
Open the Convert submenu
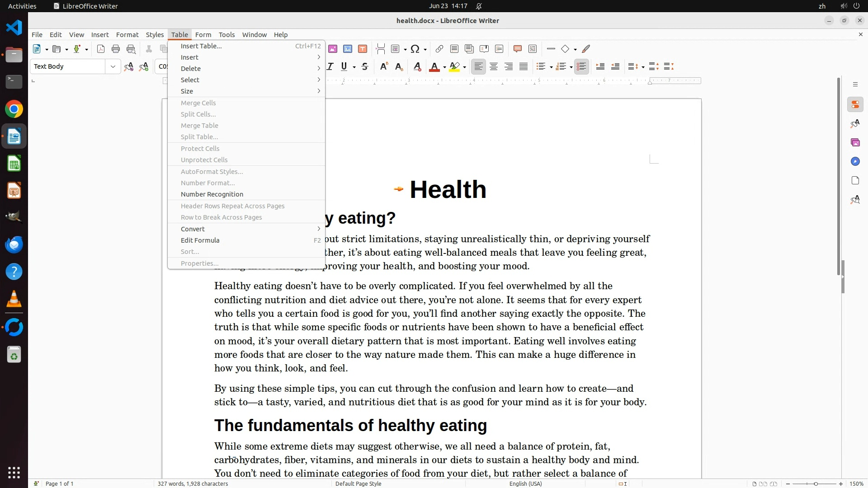pyautogui.click(x=193, y=229)
